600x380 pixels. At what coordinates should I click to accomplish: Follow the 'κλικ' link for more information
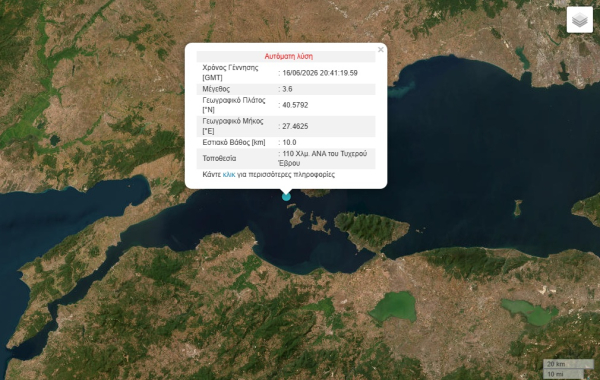coord(229,175)
